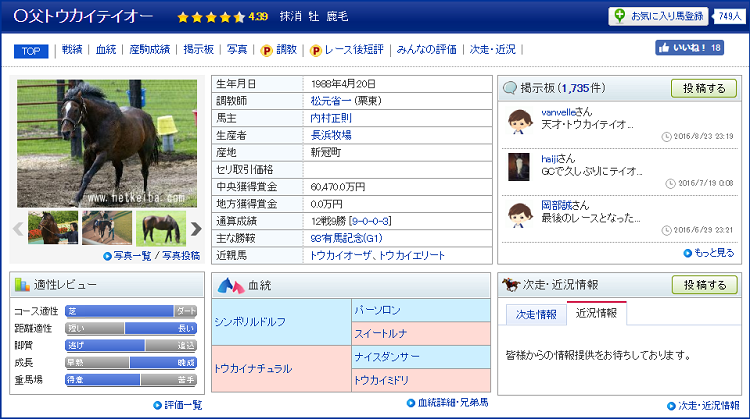Open the 戦績 race record tab
Viewport: 750px width, 419px height.
coord(72,49)
